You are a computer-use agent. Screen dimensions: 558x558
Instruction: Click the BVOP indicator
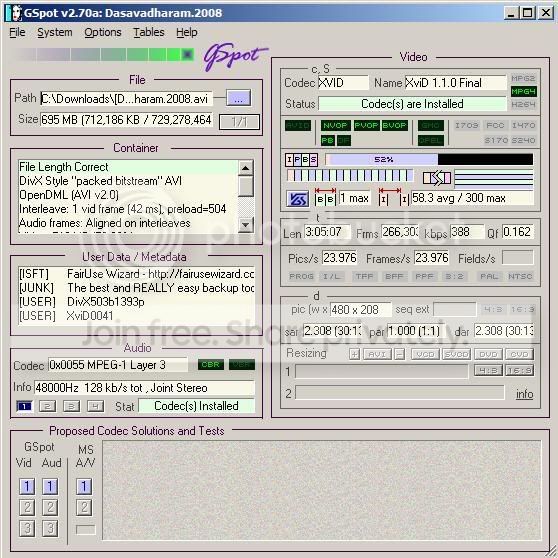(x=394, y=125)
